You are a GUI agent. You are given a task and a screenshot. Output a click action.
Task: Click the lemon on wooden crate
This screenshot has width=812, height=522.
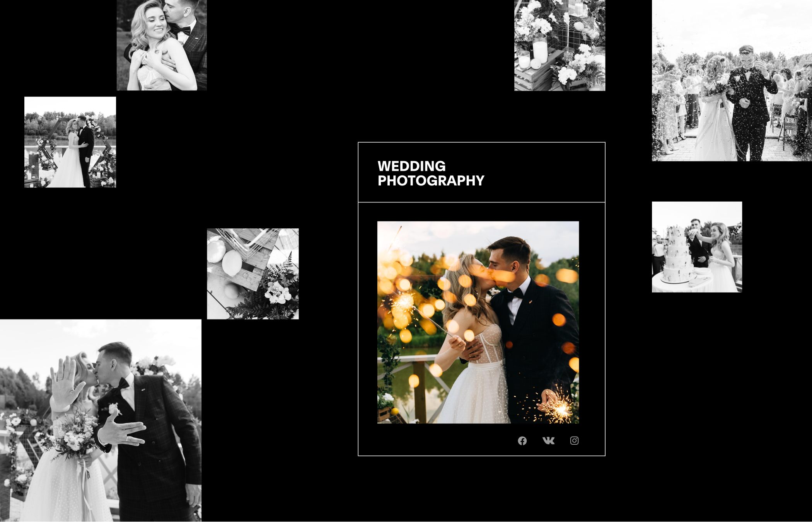(x=231, y=263)
